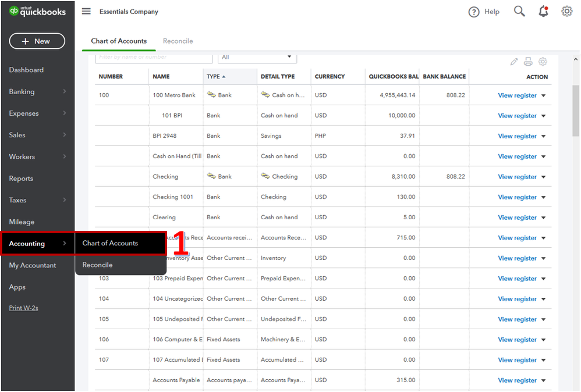
Task: Click the vertical scrollbar thumb
Action: 575,111
